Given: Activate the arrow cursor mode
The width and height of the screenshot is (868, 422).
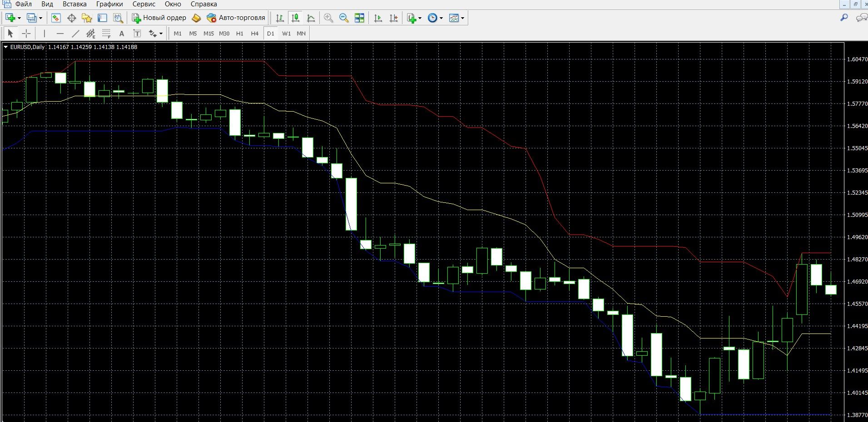Looking at the screenshot, I should tap(10, 34).
